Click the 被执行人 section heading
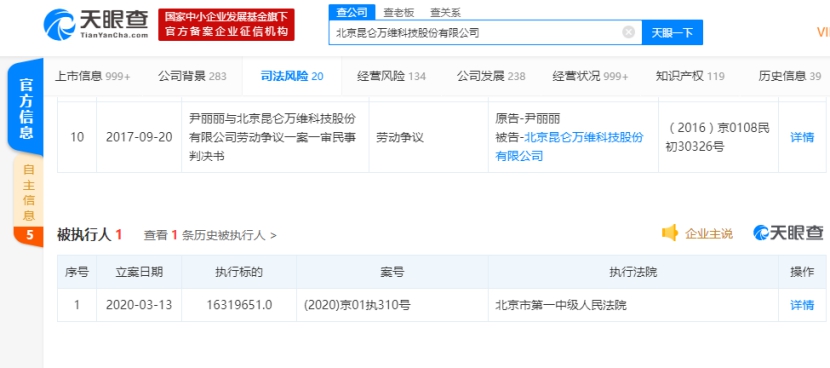830x368 pixels. (x=90, y=235)
